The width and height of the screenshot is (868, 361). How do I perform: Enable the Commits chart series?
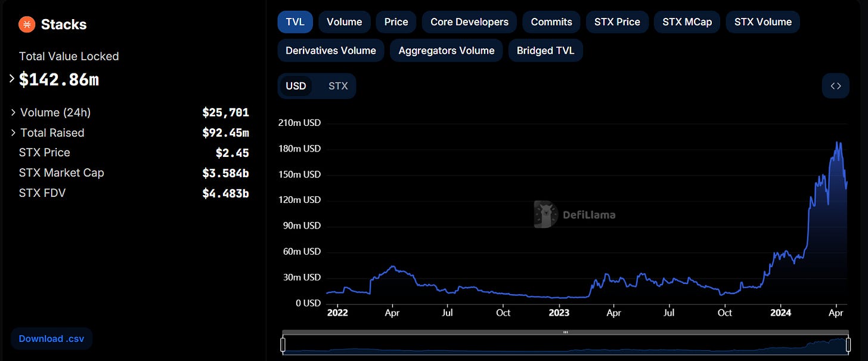(551, 22)
